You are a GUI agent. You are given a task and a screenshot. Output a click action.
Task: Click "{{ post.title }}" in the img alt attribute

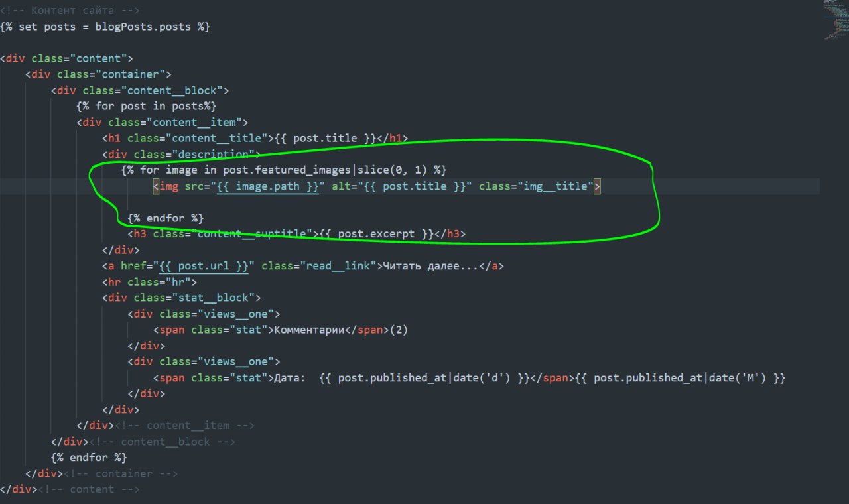pyautogui.click(x=415, y=186)
